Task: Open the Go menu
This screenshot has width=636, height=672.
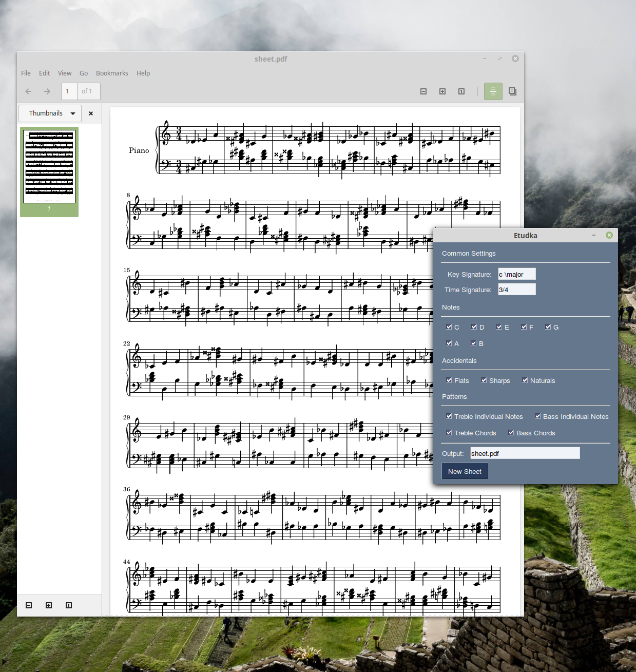Action: point(84,73)
